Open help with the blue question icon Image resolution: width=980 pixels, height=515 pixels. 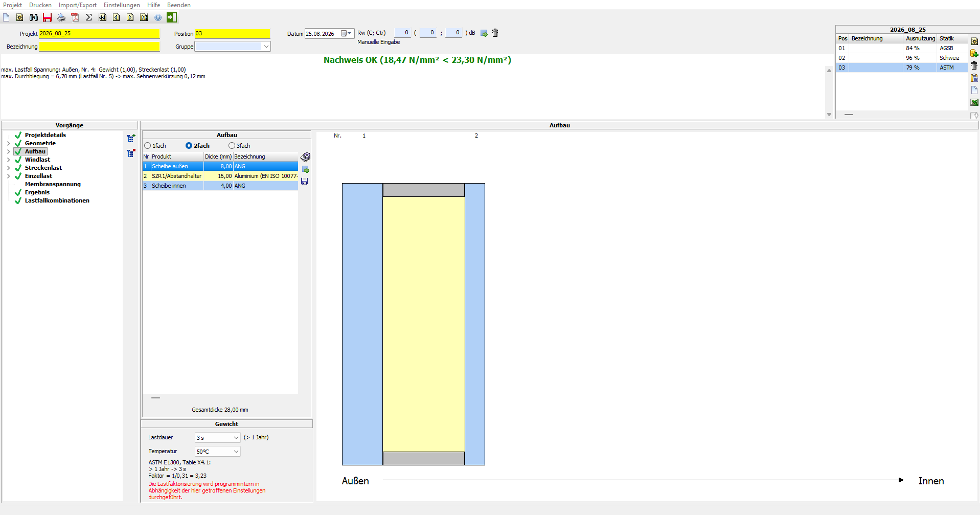tap(158, 17)
